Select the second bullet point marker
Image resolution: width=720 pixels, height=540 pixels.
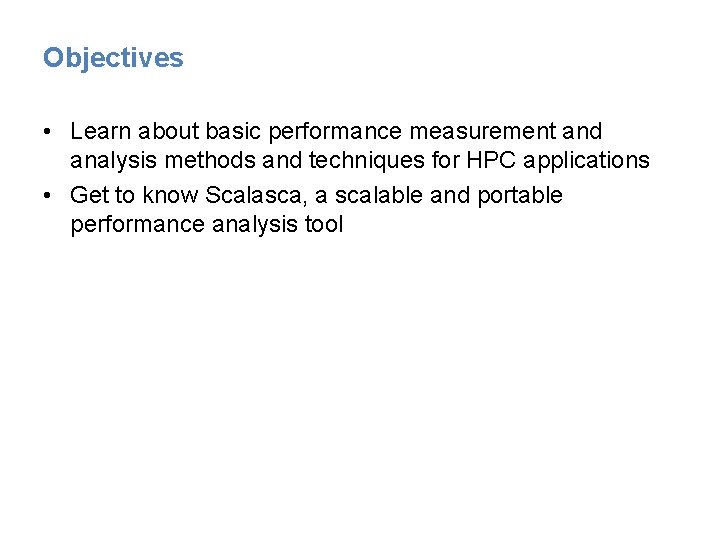47,196
